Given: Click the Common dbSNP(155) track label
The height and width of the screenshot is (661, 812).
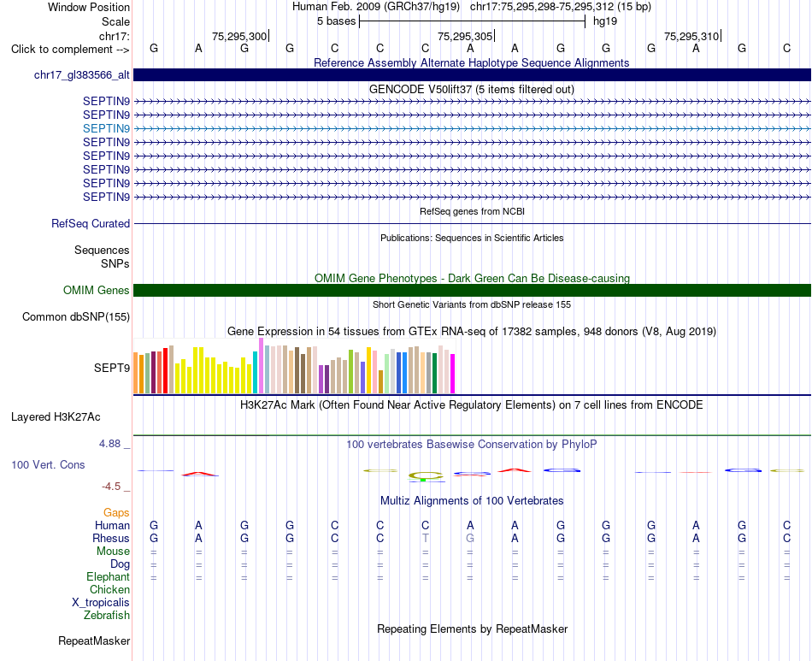Looking at the screenshot, I should (75, 316).
